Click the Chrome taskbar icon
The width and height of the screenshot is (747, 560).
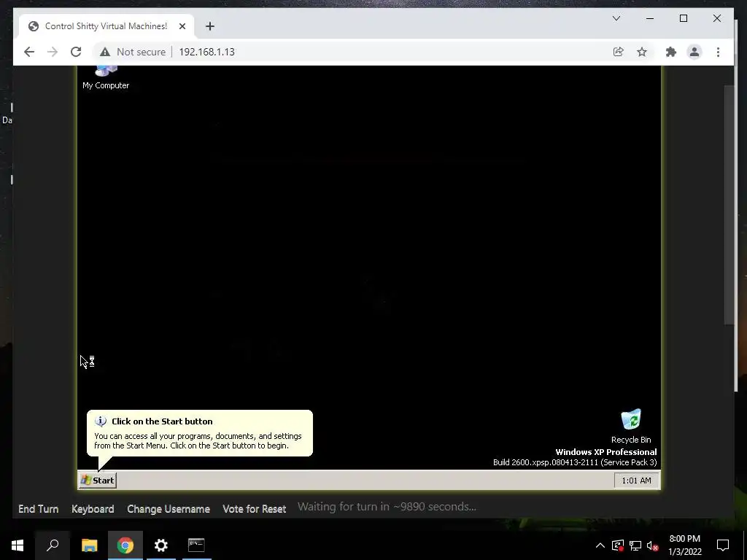click(125, 545)
